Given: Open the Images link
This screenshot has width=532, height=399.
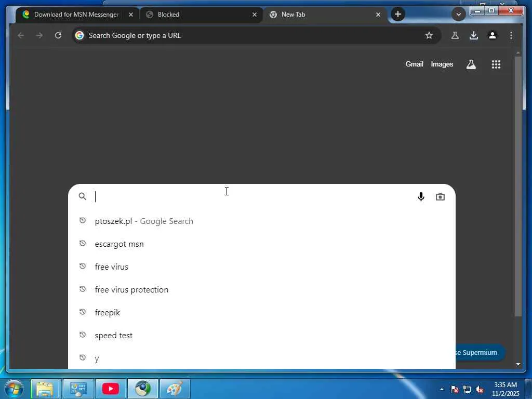Looking at the screenshot, I should (442, 64).
